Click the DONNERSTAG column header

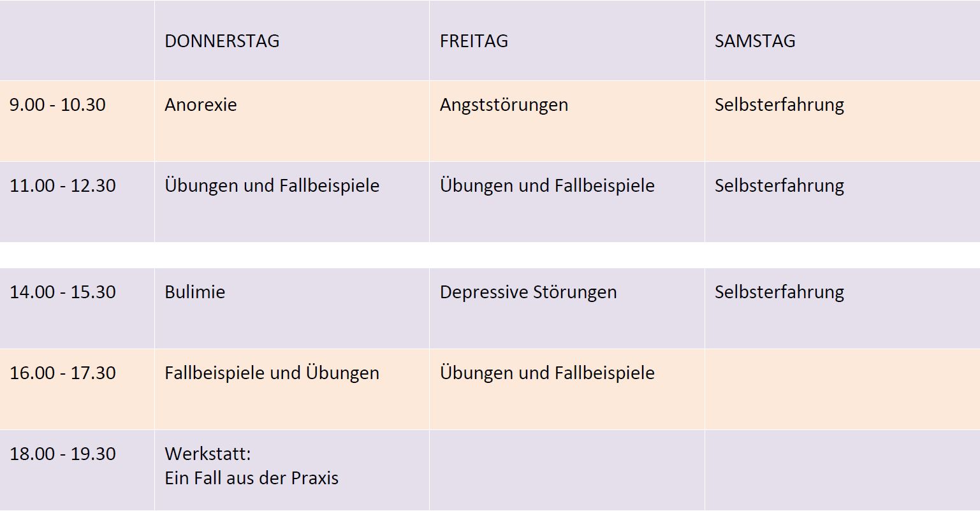[x=222, y=41]
